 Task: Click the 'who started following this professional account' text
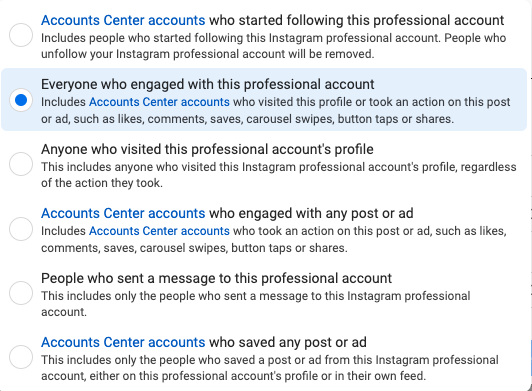pyautogui.click(x=356, y=20)
